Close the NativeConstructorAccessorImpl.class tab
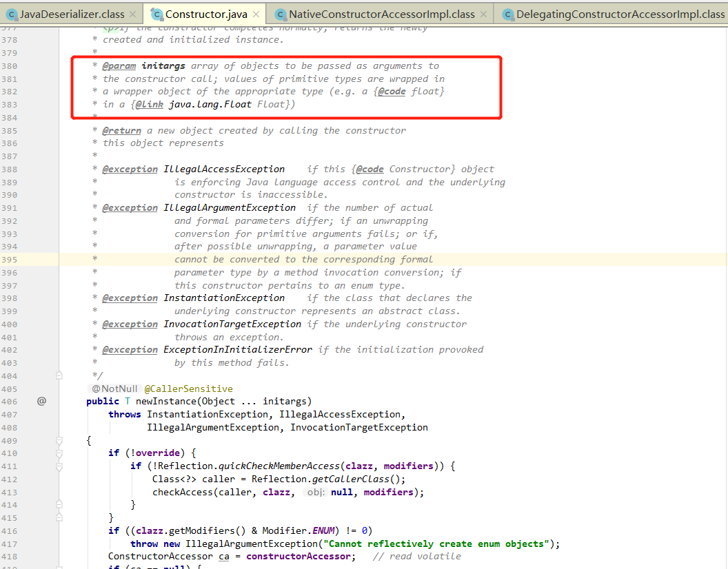Screen dimensions: 728x569 [x=483, y=14]
